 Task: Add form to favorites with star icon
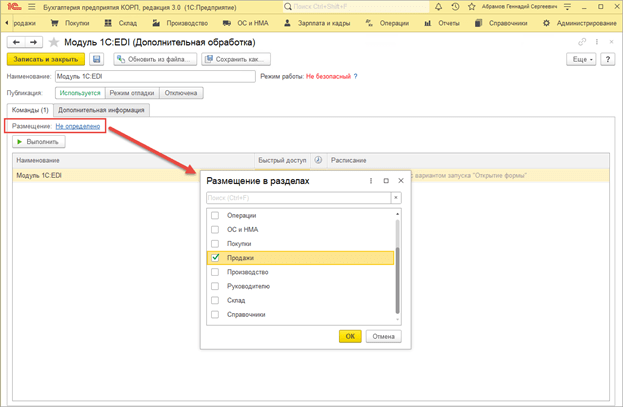[x=54, y=42]
